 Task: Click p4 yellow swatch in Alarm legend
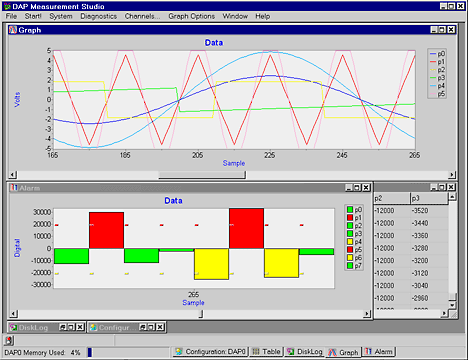click(350, 242)
